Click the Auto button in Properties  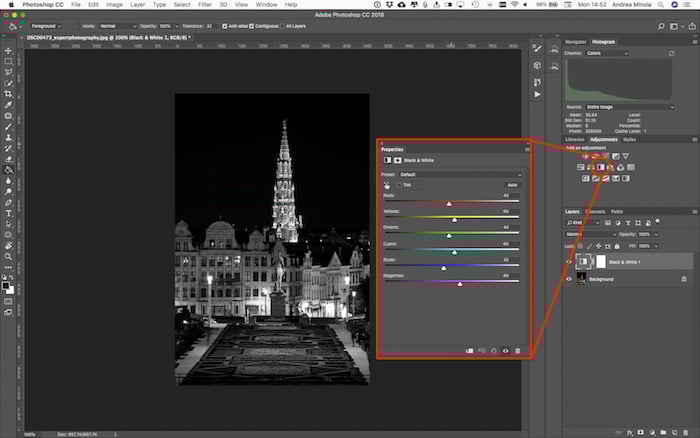(x=512, y=185)
